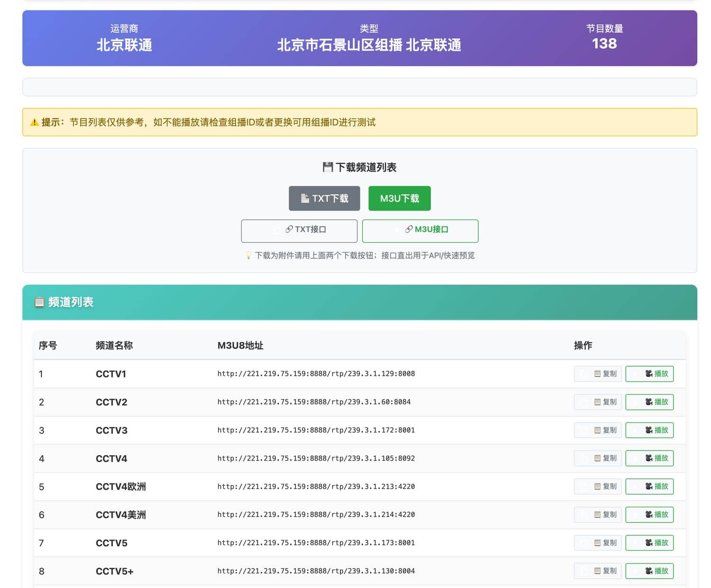Image resolution: width=711 pixels, height=588 pixels.
Task: Click the 序号 column header
Action: 48,345
